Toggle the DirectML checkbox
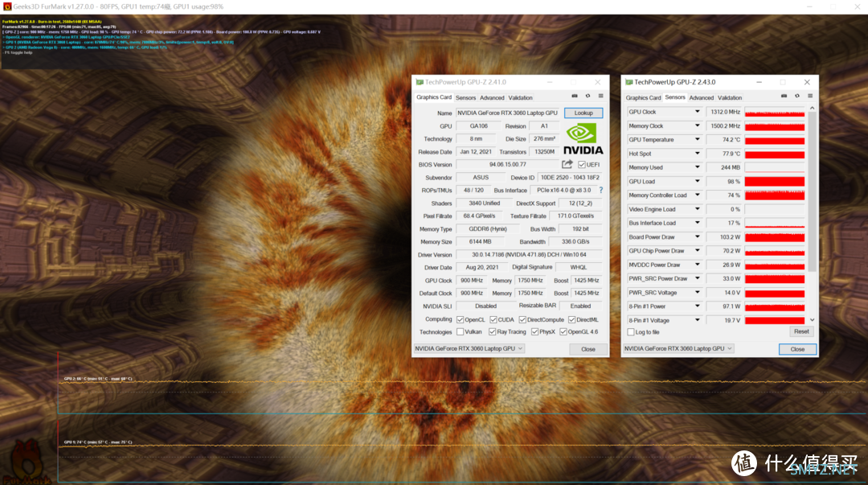This screenshot has height=485, width=868. click(x=572, y=320)
